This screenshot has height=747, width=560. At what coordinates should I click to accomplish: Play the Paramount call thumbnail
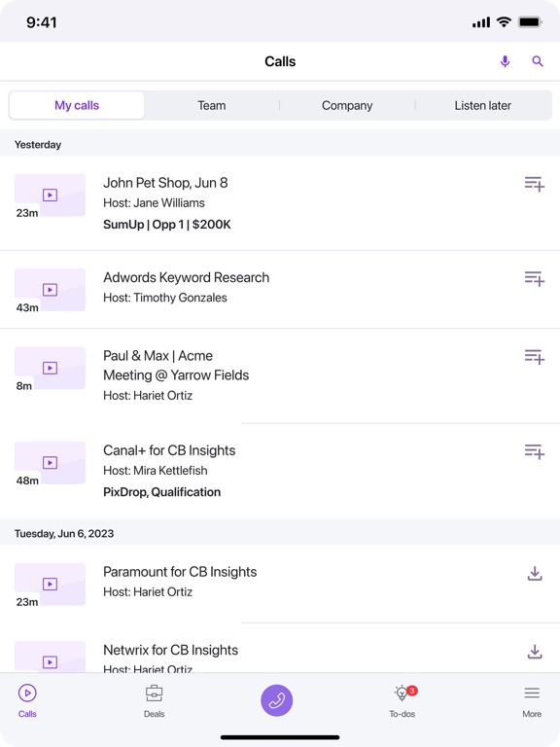coord(50,584)
